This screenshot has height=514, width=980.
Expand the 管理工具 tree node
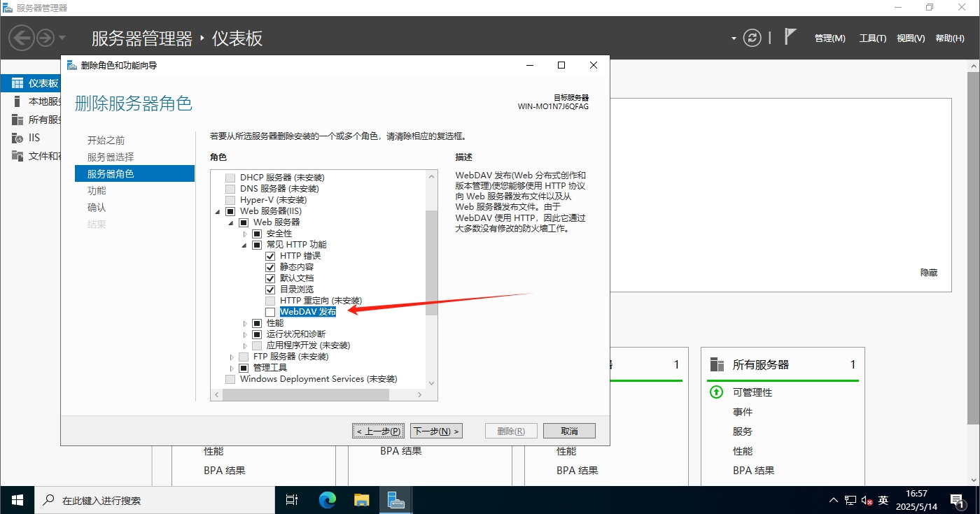(232, 368)
